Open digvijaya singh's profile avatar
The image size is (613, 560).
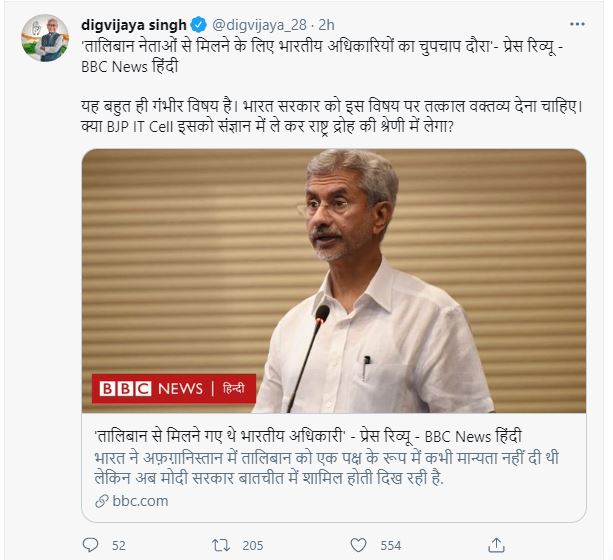coord(45,38)
